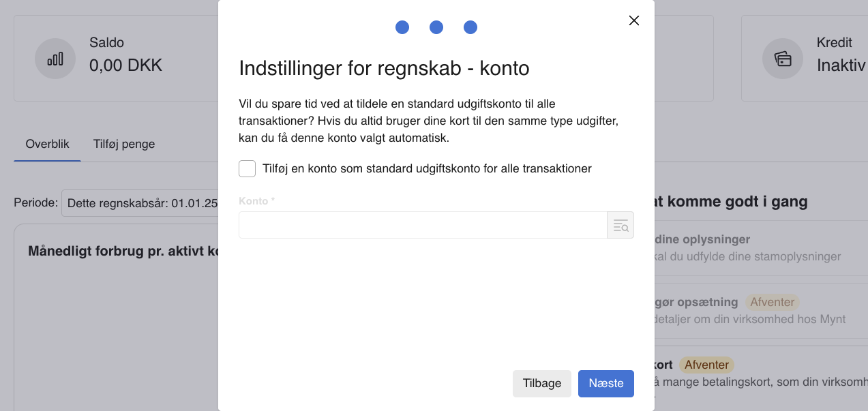The height and width of the screenshot is (411, 868).
Task: Select the third step indicator dot
Action: pyautogui.click(x=470, y=27)
